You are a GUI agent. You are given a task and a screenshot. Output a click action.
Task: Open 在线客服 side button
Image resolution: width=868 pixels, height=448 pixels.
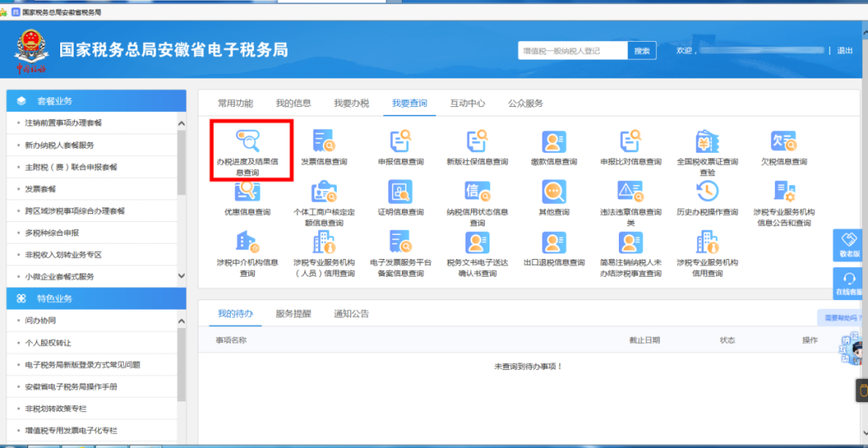tap(848, 284)
